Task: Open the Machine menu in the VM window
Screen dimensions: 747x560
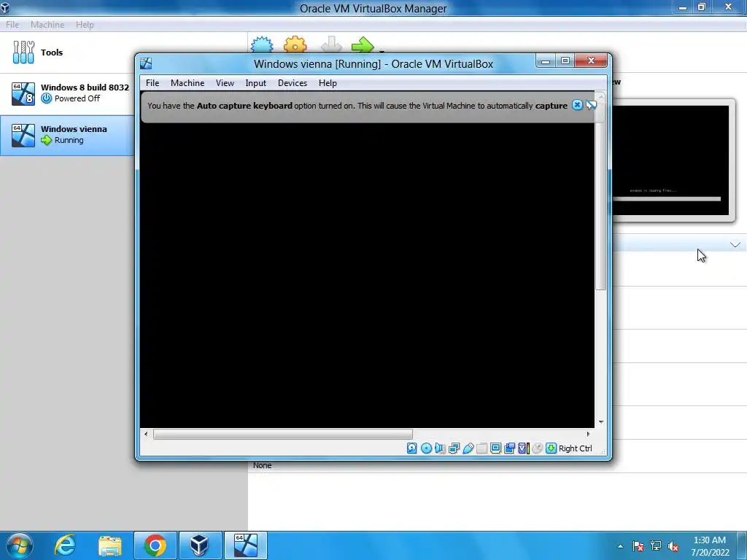Action: click(x=187, y=83)
